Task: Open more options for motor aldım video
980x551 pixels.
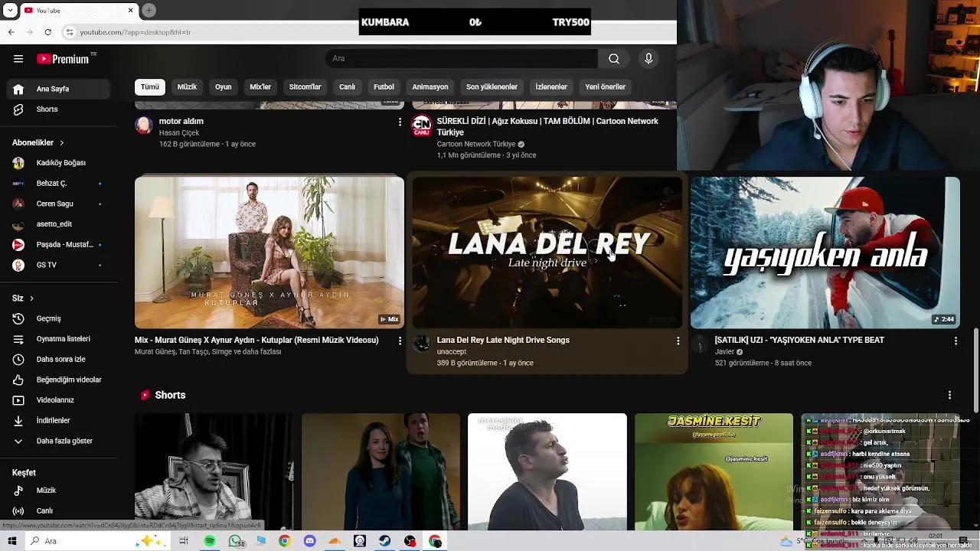Action: 400,122
